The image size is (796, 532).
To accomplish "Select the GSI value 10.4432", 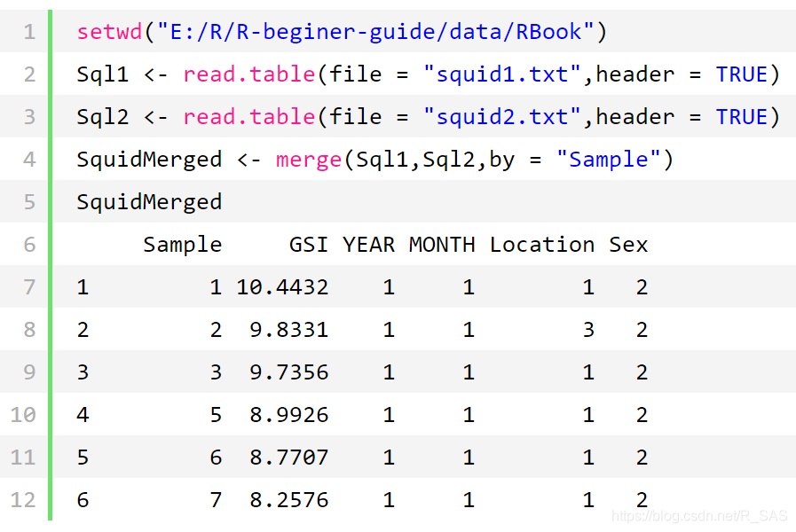I will (x=282, y=287).
